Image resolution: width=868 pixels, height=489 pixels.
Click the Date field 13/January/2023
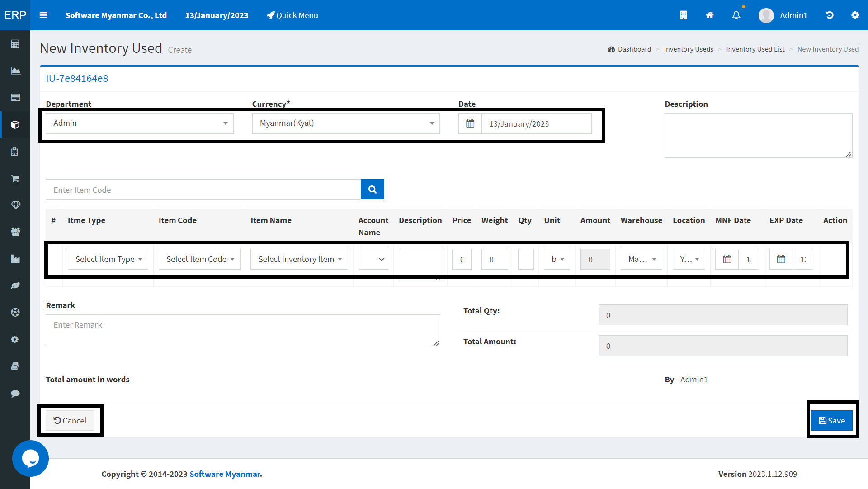click(x=536, y=123)
